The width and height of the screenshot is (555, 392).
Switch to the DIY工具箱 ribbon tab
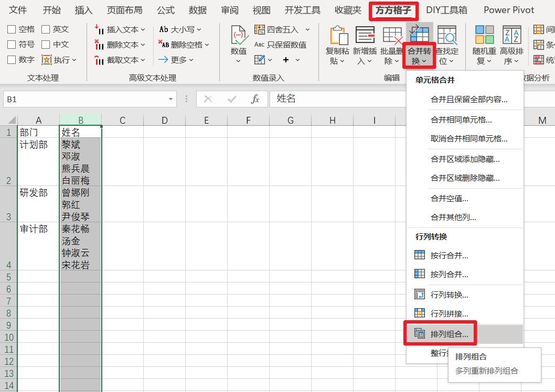(447, 10)
